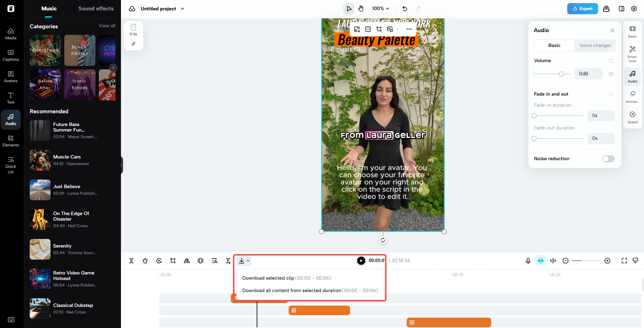Adjust the Volume slider handle
The width and height of the screenshot is (644, 328).
coord(561,74)
